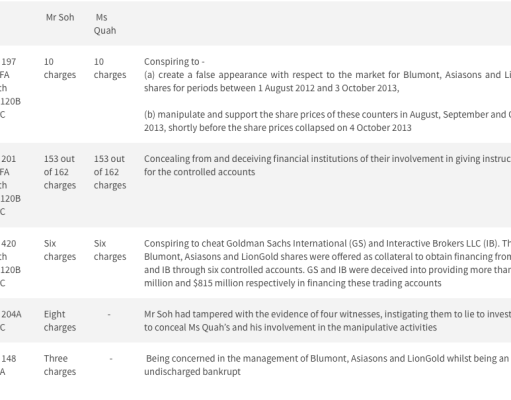
Task: Select Mr Soh's 153 out of 162 cell
Action: pos(60,172)
